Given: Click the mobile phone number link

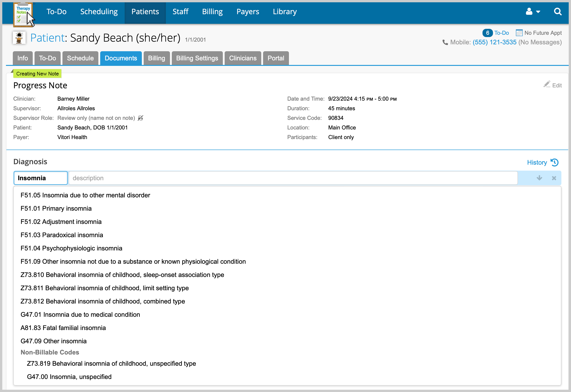Looking at the screenshot, I should (x=495, y=42).
